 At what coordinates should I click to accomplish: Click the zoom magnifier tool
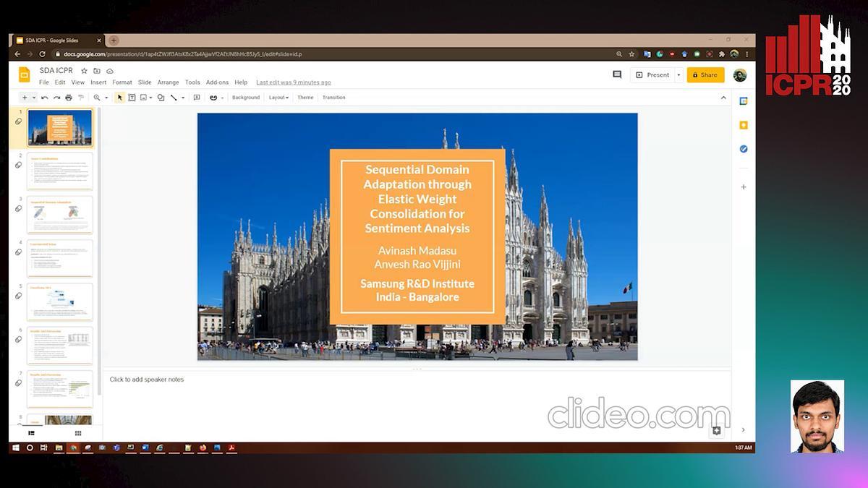(x=96, y=98)
